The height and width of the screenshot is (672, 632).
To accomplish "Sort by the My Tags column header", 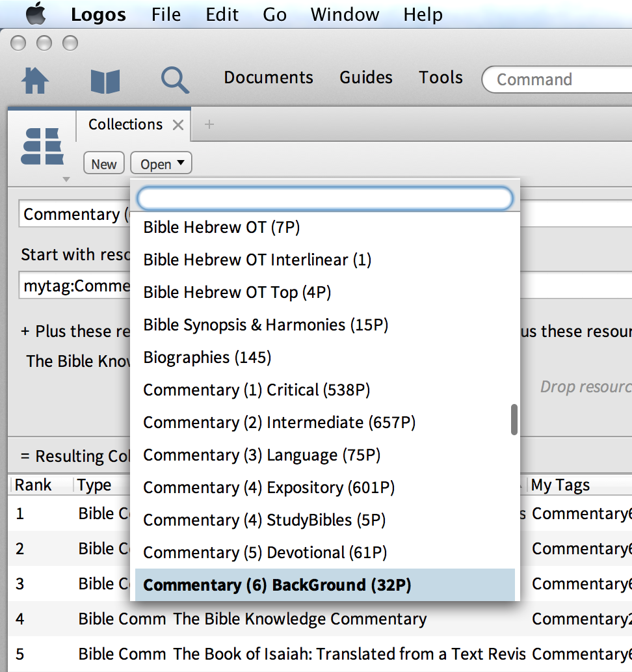I will pos(560,485).
